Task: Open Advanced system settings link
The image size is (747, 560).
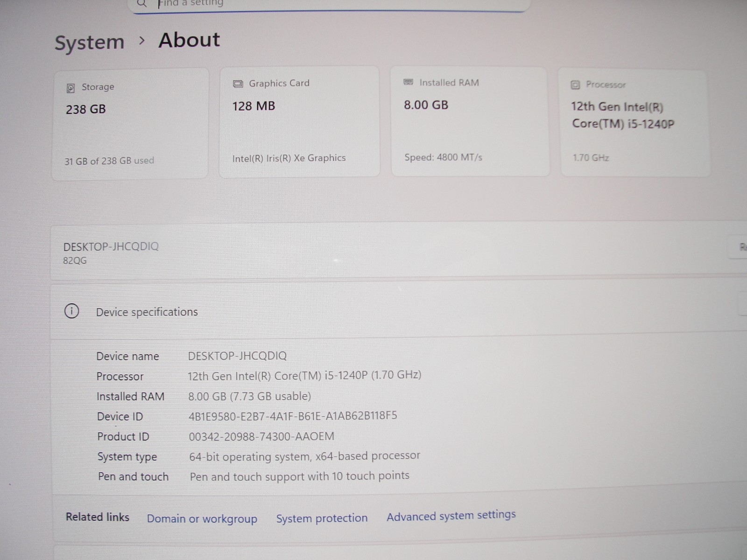Action: 451,516
